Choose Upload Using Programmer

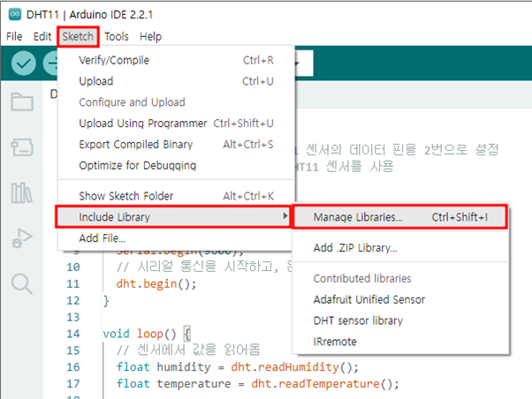tap(176, 124)
